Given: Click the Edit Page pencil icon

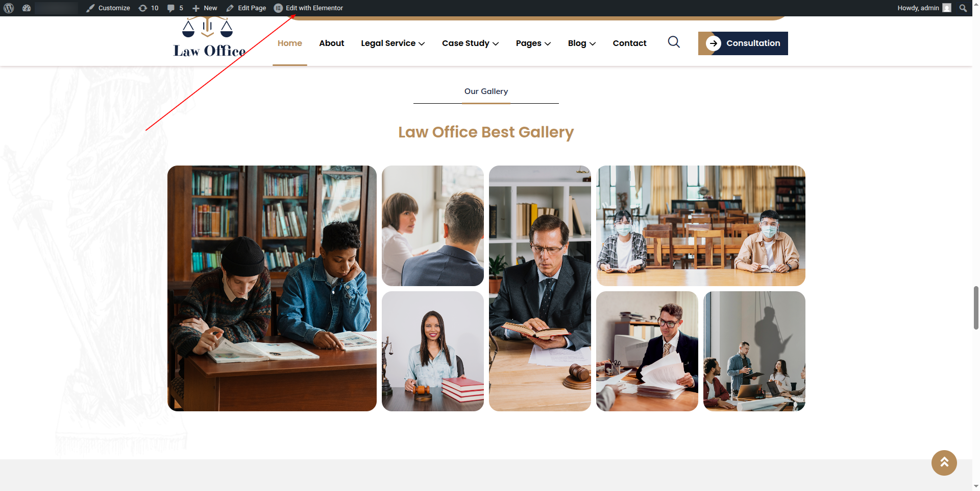Looking at the screenshot, I should coord(230,8).
